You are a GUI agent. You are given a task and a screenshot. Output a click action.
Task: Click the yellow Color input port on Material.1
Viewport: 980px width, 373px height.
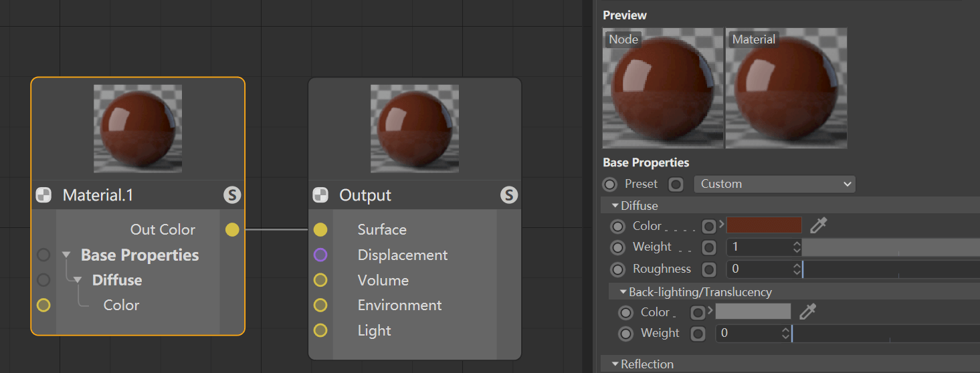pyautogui.click(x=43, y=305)
